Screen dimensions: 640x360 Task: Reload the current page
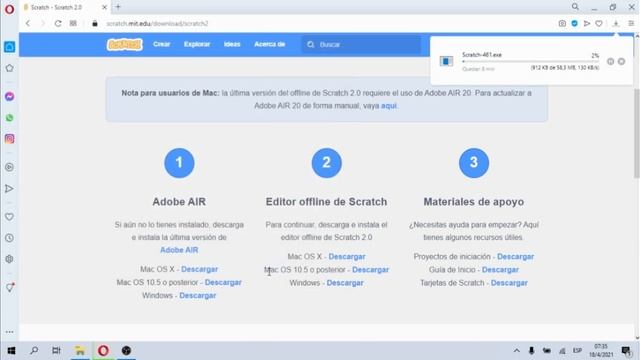coord(58,24)
